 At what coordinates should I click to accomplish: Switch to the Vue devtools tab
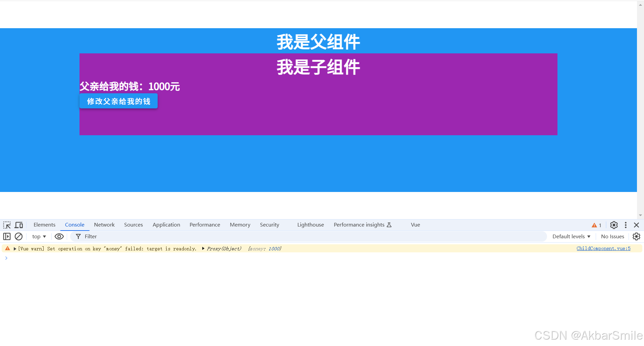416,225
